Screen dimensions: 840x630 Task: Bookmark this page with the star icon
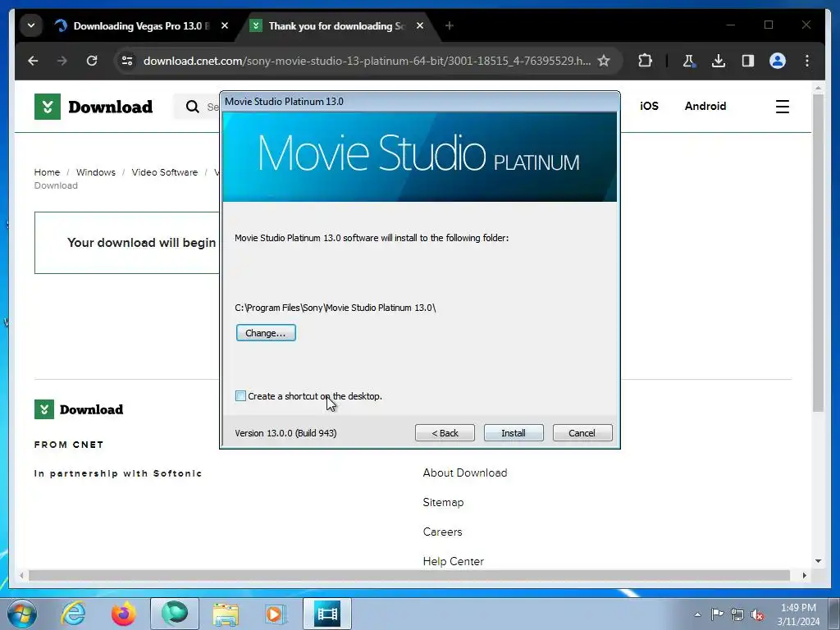[x=604, y=61]
